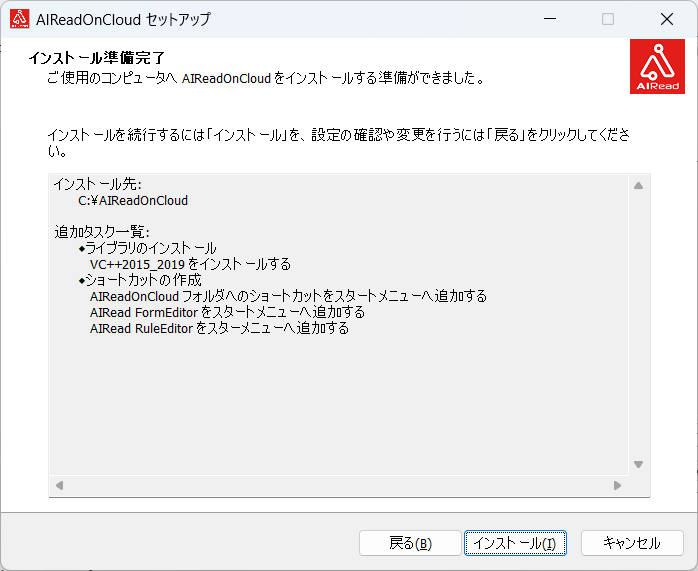This screenshot has height=571, width=698.
Task: Click the red AIRead logo image
Action: 657,66
